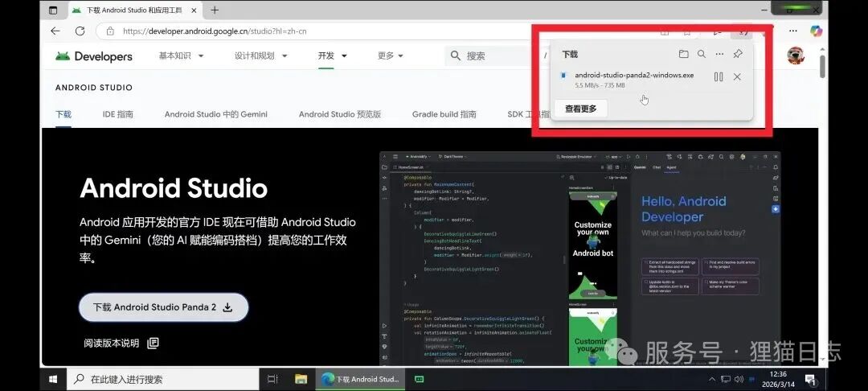Open the network tray icon
This screenshot has height=391, width=868.
pos(725,380)
